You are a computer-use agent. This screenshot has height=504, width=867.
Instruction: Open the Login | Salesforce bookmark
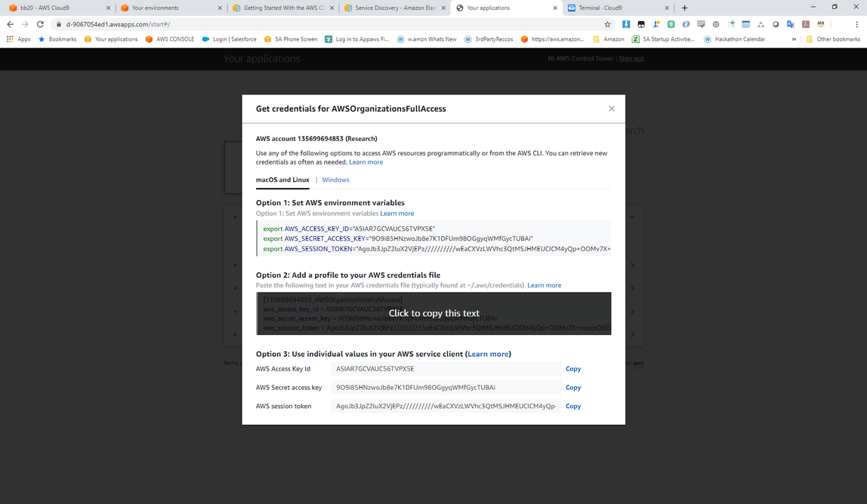click(230, 39)
